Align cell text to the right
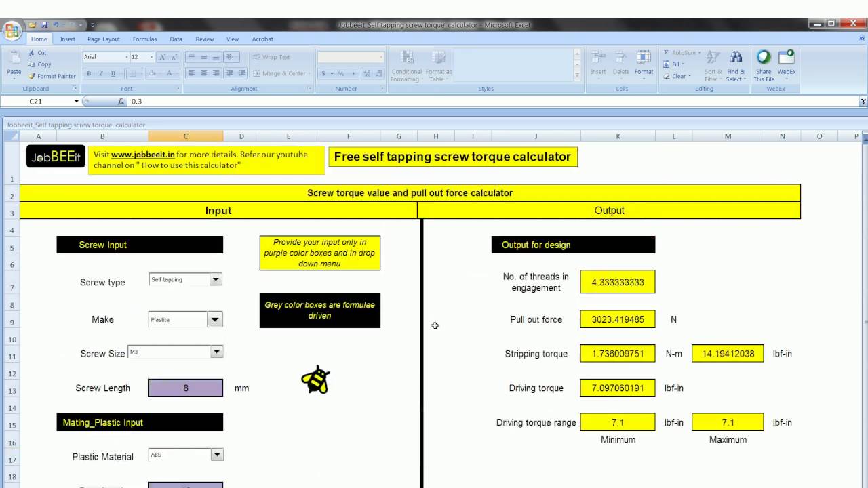The height and width of the screenshot is (488, 868). [x=216, y=73]
